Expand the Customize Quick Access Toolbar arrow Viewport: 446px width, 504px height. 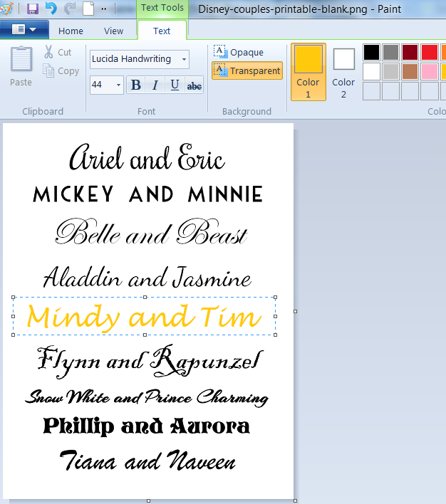(x=104, y=9)
